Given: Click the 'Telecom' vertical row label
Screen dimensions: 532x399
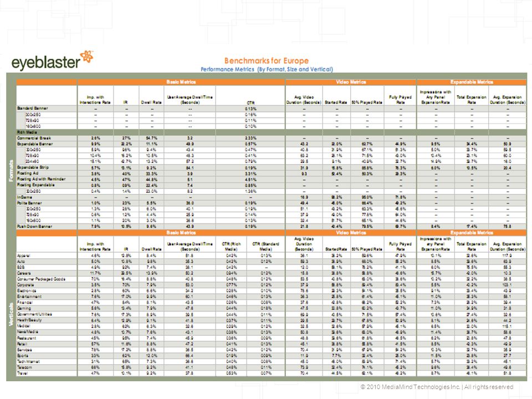Looking at the screenshot, I should tap(24, 367).
